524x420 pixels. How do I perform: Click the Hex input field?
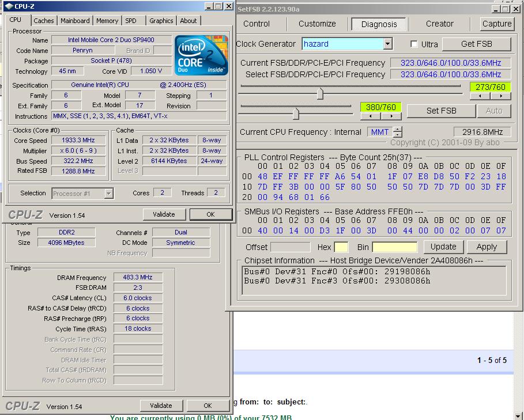(x=341, y=247)
